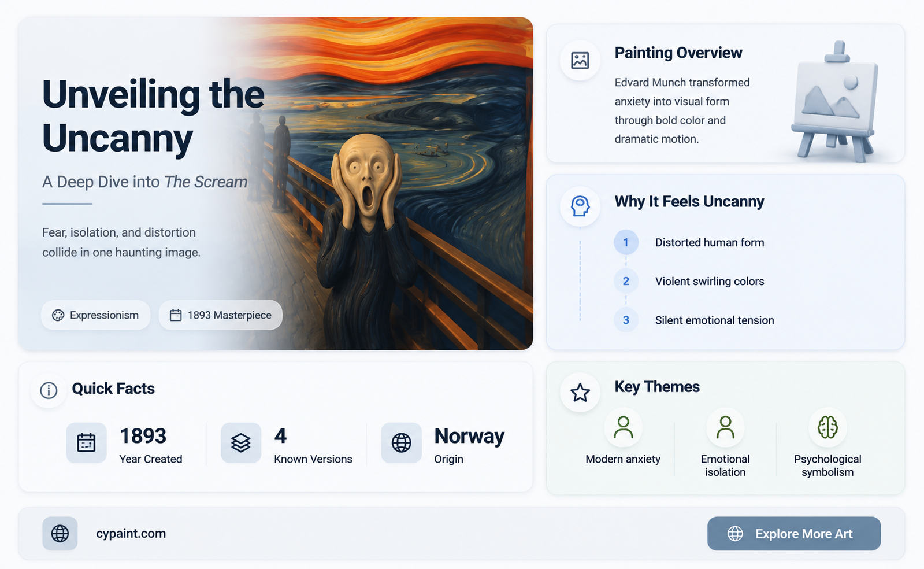
Task: Select step 3 Silent emotional tension
Action: (694, 320)
